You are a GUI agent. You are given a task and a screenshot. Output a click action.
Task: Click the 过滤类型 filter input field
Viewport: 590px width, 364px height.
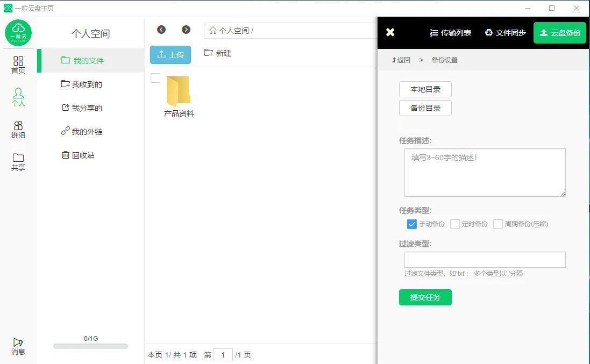pyautogui.click(x=485, y=260)
